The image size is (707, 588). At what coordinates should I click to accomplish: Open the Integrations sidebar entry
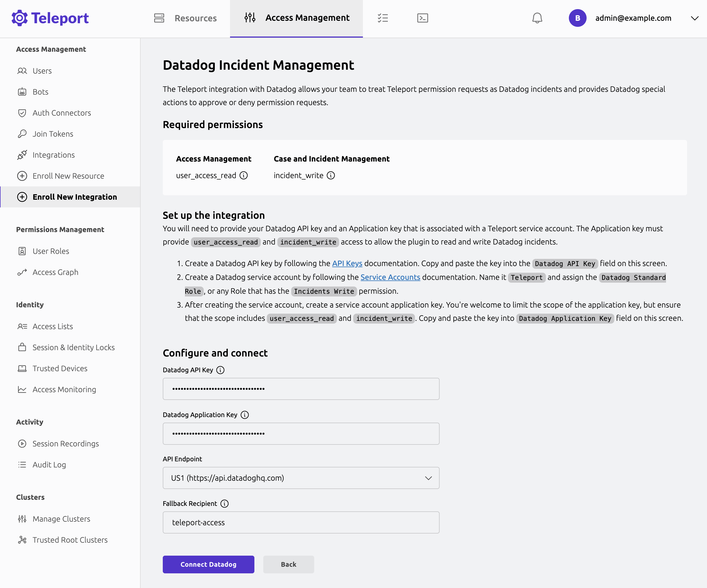pos(53,155)
